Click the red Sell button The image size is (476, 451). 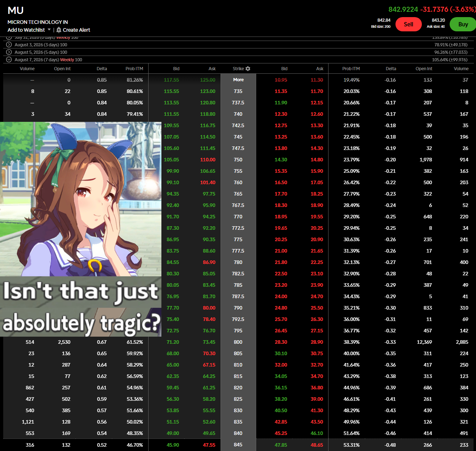pyautogui.click(x=408, y=24)
